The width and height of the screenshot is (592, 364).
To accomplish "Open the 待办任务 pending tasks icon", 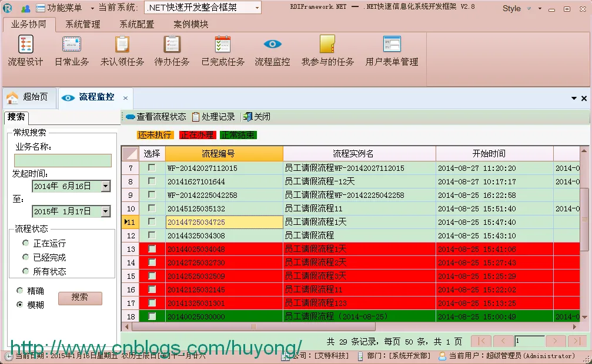I will point(172,44).
